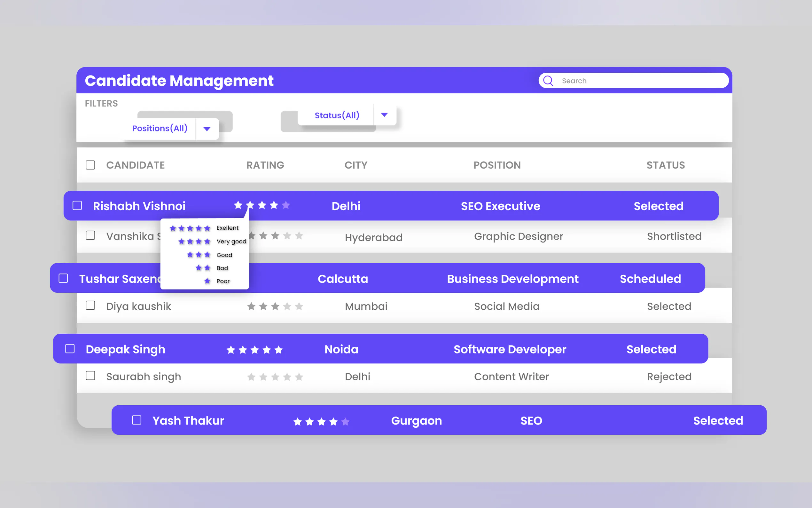Click third star in Diya kaushik's rating
The image size is (812, 508).
[x=275, y=306]
